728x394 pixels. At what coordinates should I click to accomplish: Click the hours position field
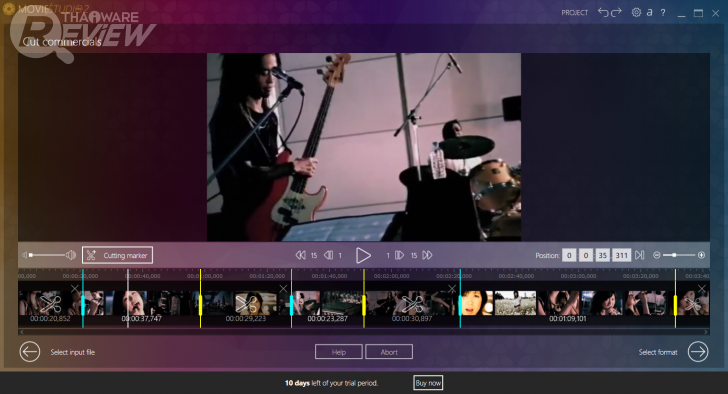point(569,255)
